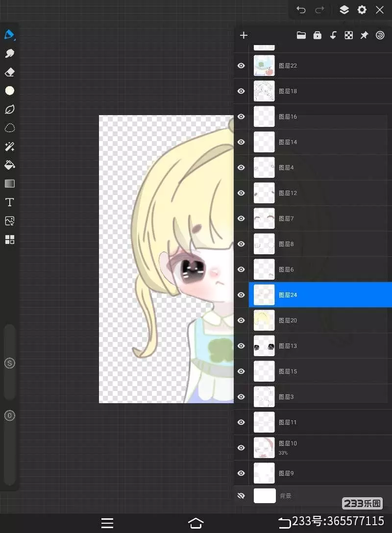The width and height of the screenshot is (392, 533).
Task: Toggle visibility of layer 图层20
Action: 241,320
